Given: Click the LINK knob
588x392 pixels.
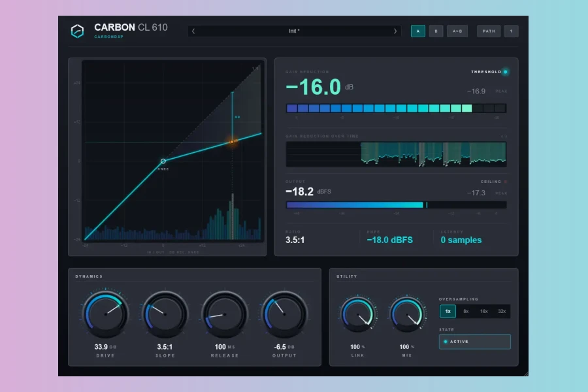Looking at the screenshot, I should click(x=358, y=314).
